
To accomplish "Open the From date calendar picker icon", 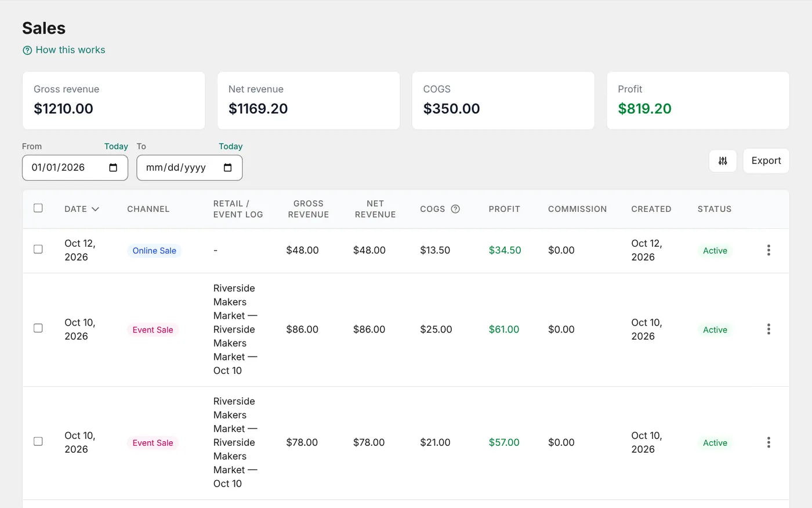I will pos(113,168).
